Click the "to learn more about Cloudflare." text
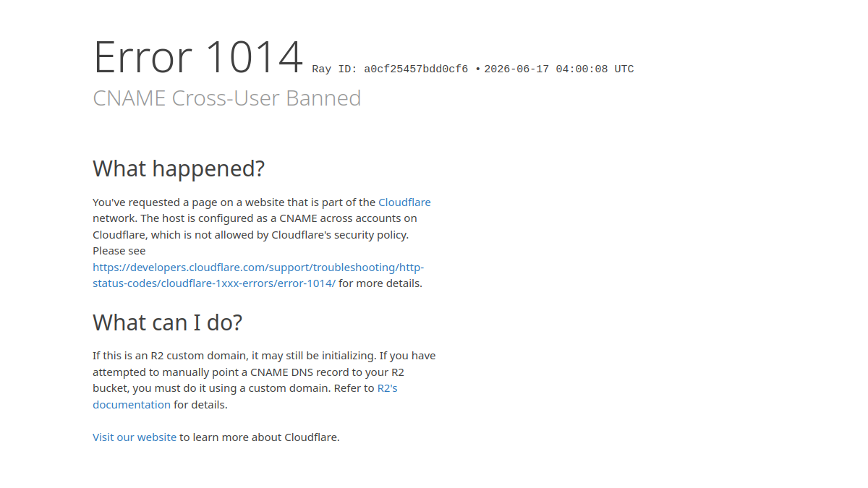 coord(260,437)
